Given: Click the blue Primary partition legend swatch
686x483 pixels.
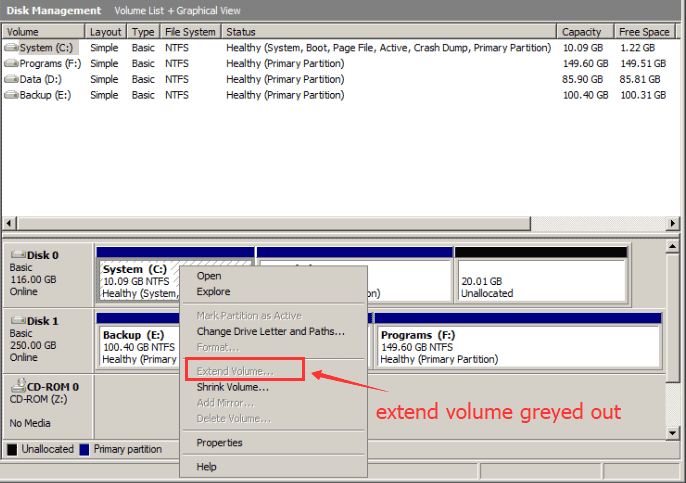Looking at the screenshot, I should pyautogui.click(x=84, y=450).
